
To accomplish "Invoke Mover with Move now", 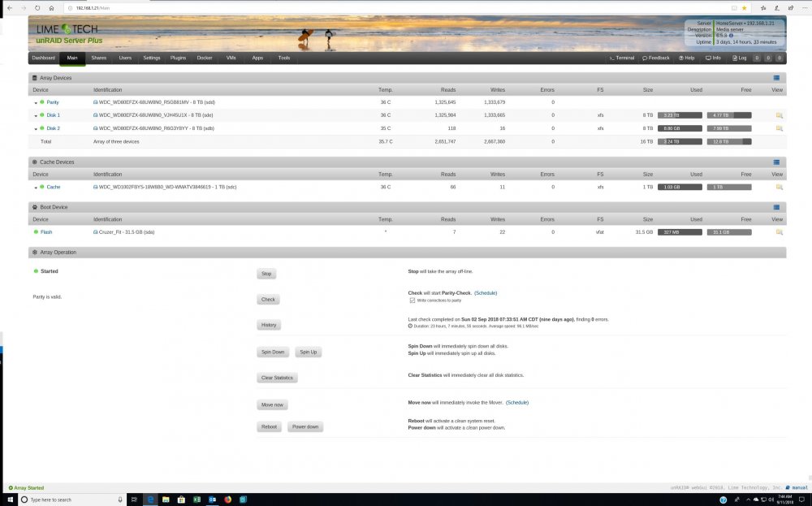I will [x=272, y=405].
